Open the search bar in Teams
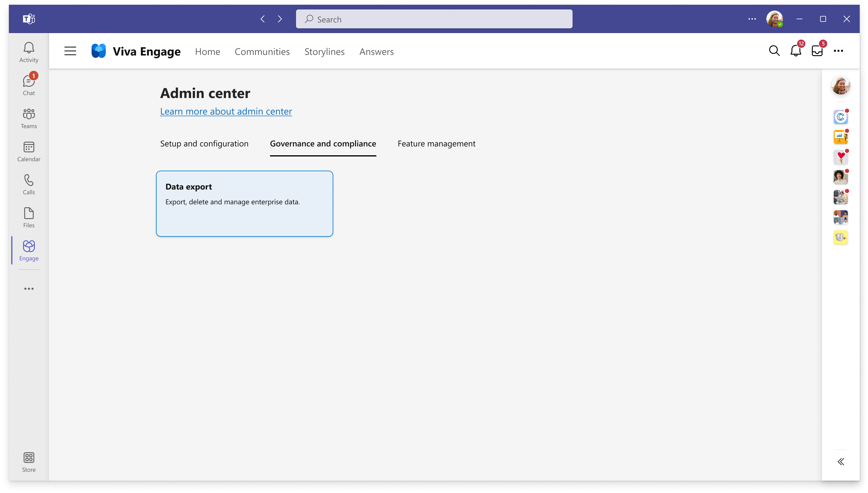This screenshot has height=493, width=868. (434, 19)
